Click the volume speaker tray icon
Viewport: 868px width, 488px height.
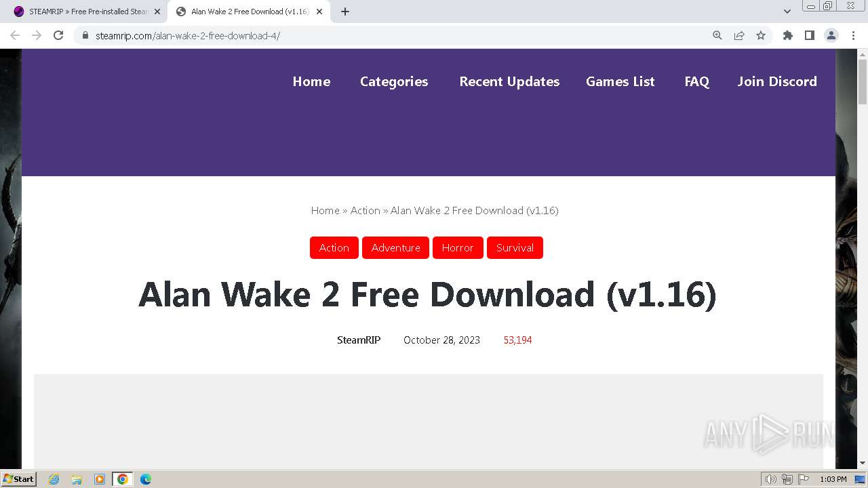[771, 479]
